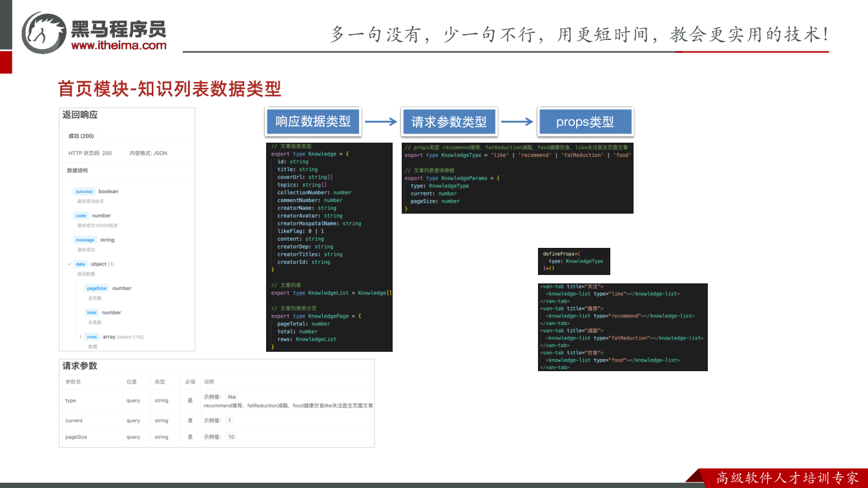
Task: Click the code field tag
Action: pyautogui.click(x=81, y=216)
